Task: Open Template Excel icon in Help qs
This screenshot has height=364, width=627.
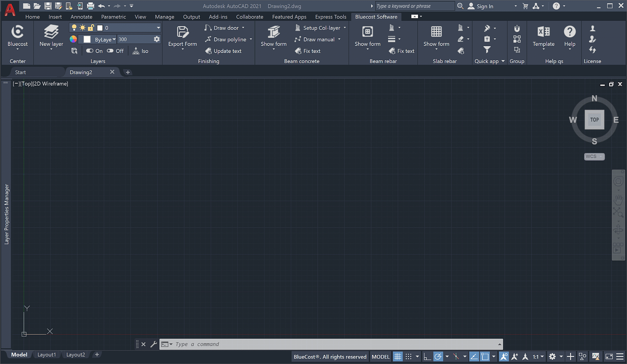Action: tap(543, 32)
